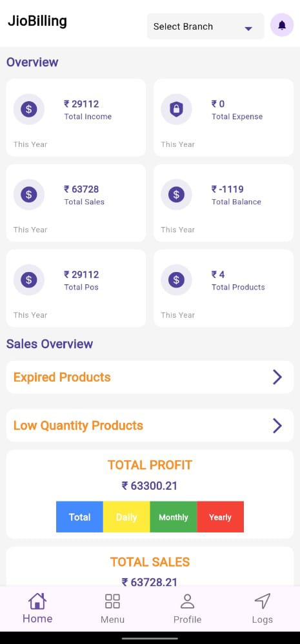Tap the Total Sales ₹ 63728 card

click(x=76, y=203)
